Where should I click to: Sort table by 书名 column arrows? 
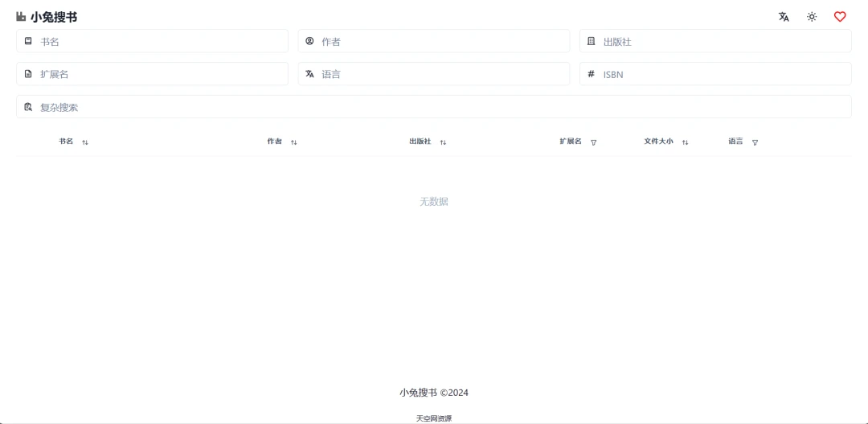tap(85, 142)
